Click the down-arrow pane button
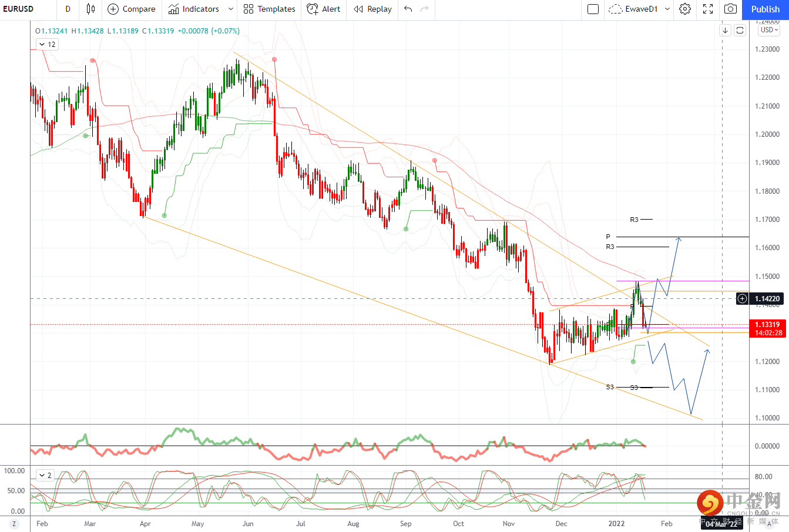The width and height of the screenshot is (789, 532). tap(726, 30)
